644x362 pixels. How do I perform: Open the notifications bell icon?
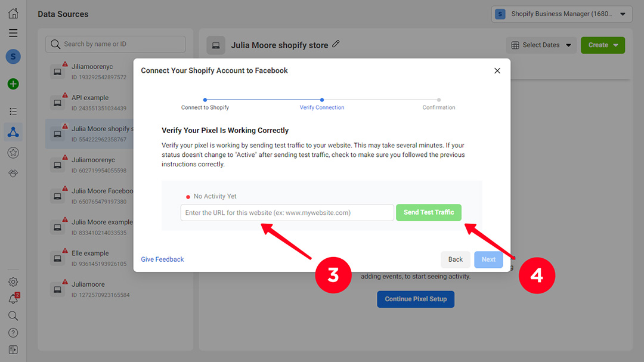[x=14, y=298]
